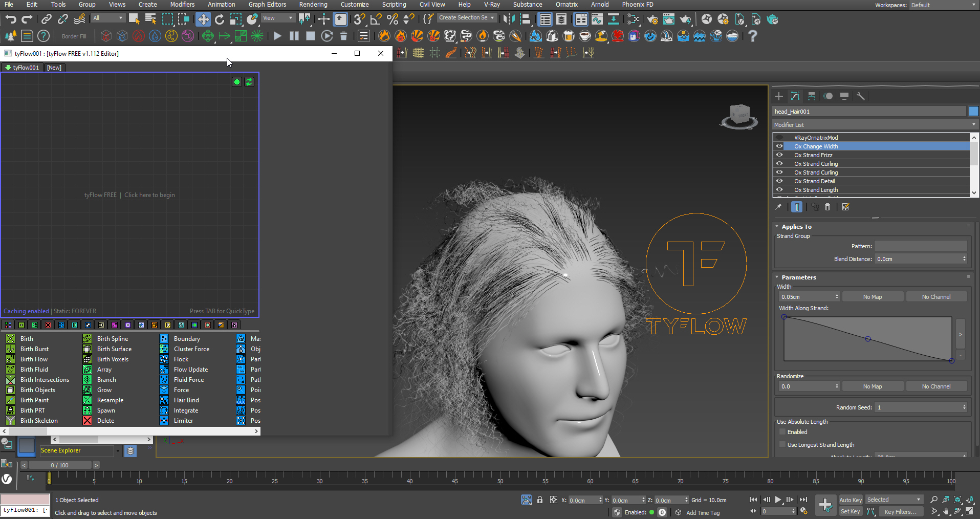Viewport: 980px width, 519px height.
Task: Select the Move transform tool
Action: [x=203, y=19]
